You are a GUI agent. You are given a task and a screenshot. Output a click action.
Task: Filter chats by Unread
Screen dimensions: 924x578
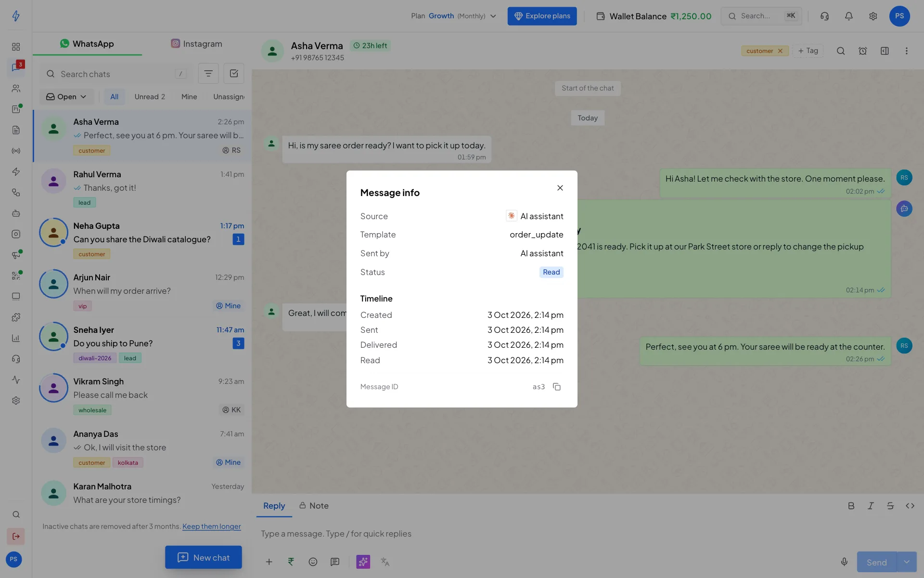(150, 97)
